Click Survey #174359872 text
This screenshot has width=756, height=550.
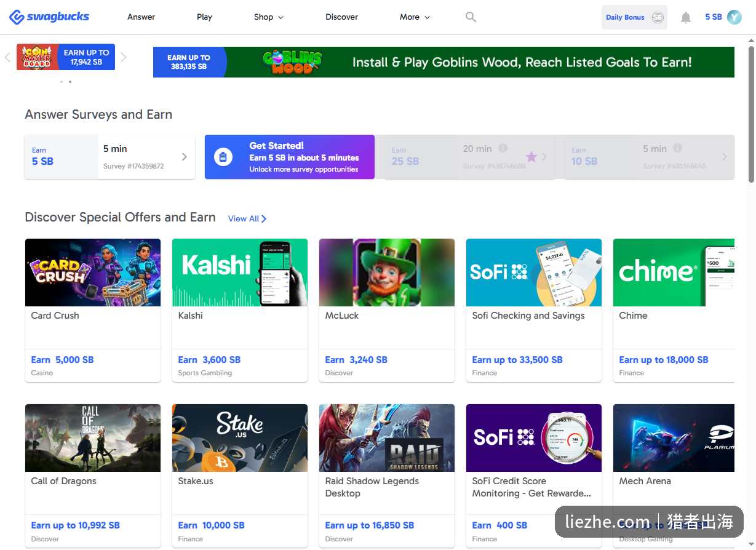(133, 166)
